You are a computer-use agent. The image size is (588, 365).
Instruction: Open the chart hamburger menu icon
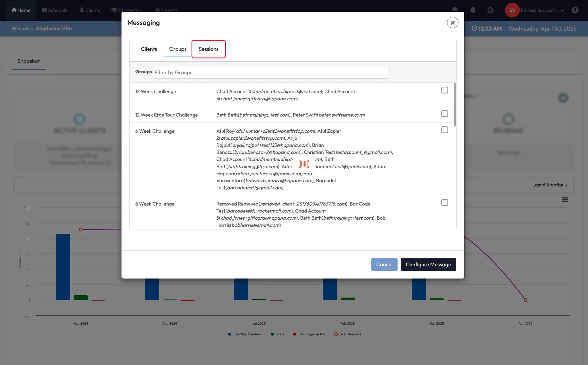pyautogui.click(x=565, y=200)
